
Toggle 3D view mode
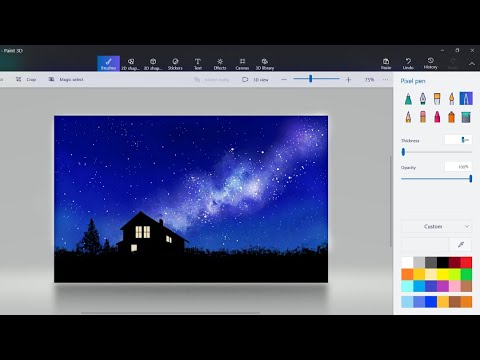(x=255, y=80)
